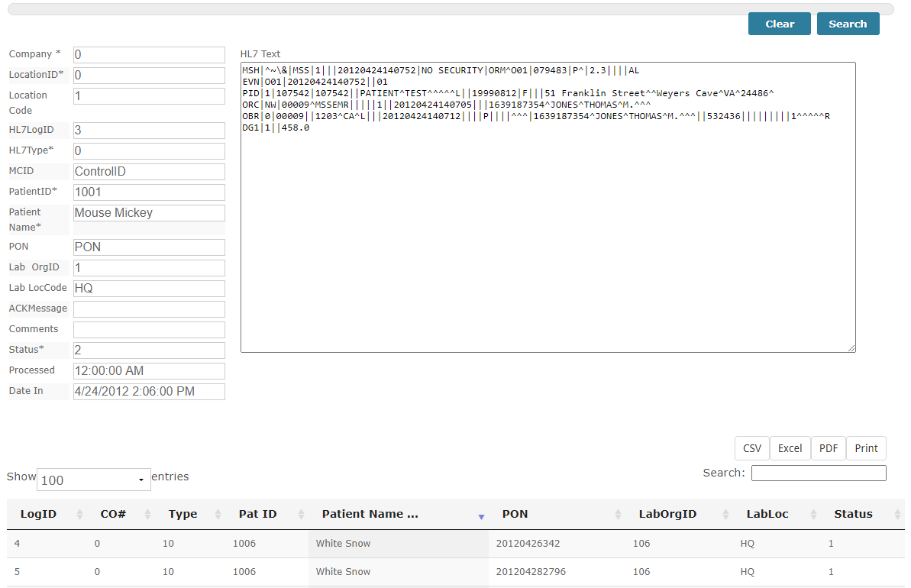This screenshot has width=911, height=588.
Task: Sort table by LabLoc column
Action: click(x=777, y=514)
